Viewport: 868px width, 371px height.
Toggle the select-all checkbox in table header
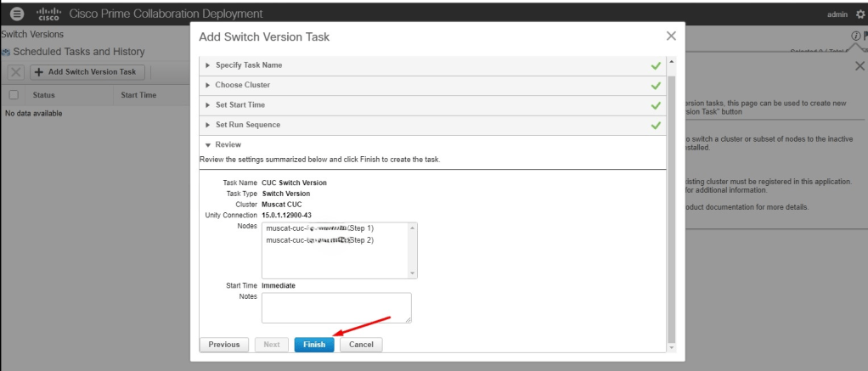14,95
